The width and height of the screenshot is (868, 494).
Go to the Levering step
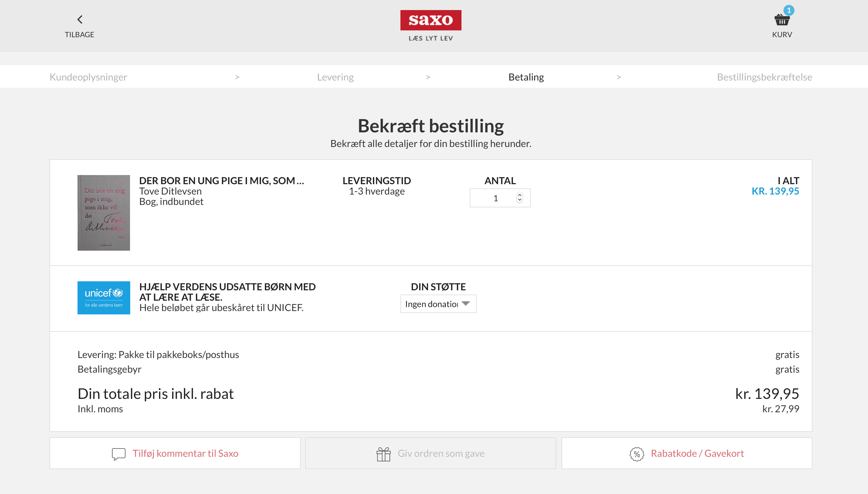click(x=335, y=77)
